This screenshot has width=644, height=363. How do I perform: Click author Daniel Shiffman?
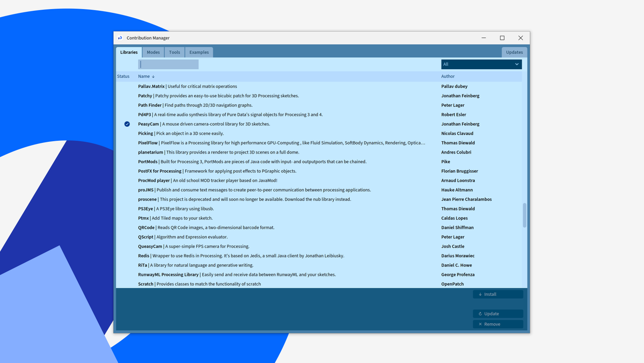(457, 227)
